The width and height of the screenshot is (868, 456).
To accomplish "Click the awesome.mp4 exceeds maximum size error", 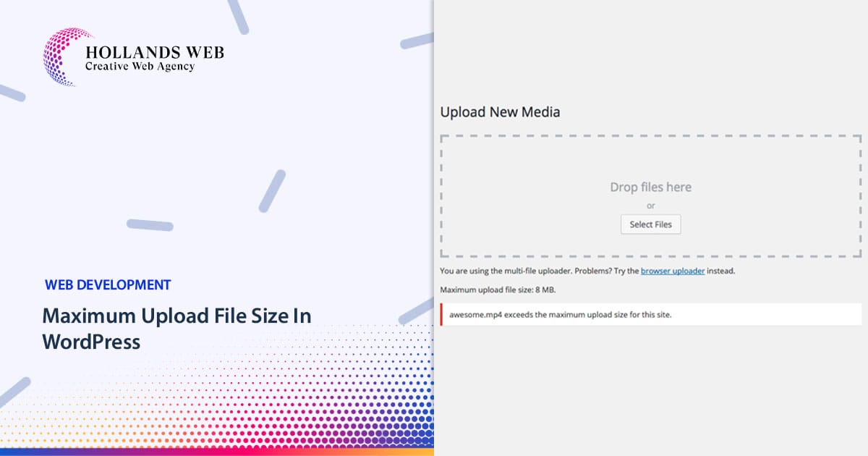I will 651,315.
